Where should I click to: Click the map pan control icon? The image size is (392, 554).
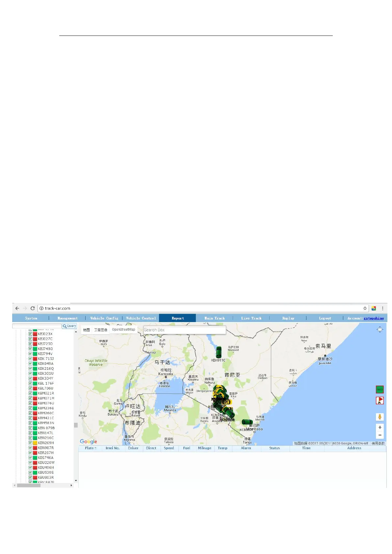click(x=380, y=329)
